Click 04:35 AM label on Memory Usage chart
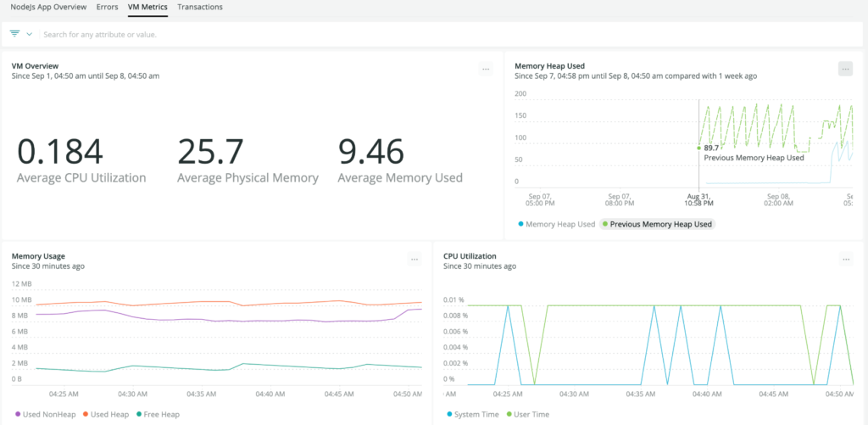The height and width of the screenshot is (425, 868). tap(200, 394)
